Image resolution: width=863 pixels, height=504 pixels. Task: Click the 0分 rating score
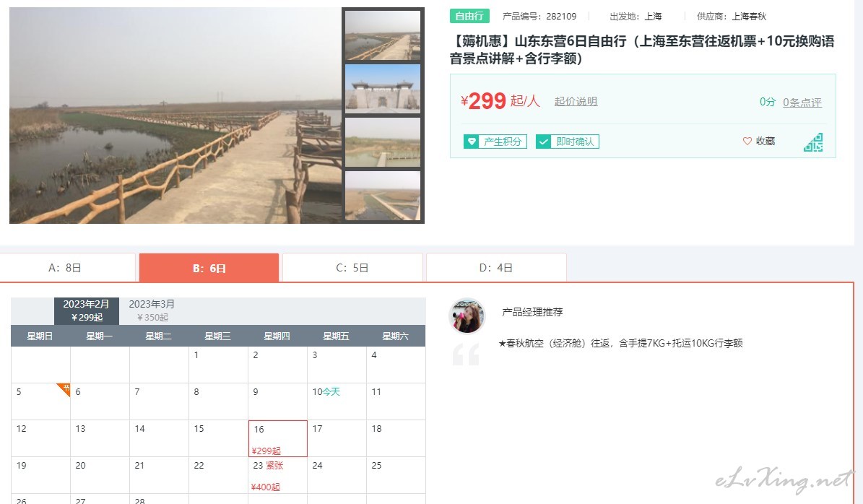click(767, 102)
